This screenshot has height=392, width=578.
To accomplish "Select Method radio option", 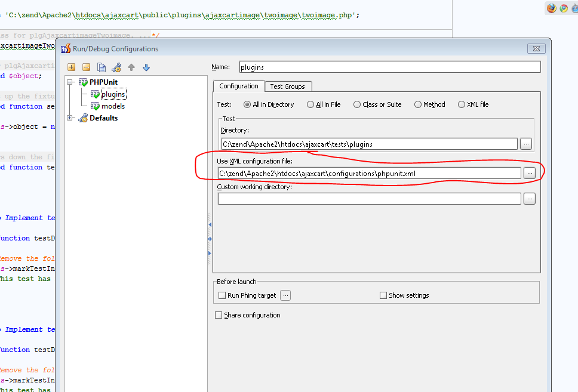I will (x=417, y=104).
